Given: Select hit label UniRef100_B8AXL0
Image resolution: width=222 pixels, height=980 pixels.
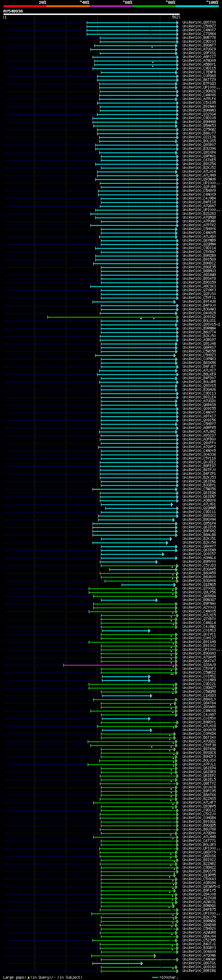Looking at the screenshot, I should 199,699.
